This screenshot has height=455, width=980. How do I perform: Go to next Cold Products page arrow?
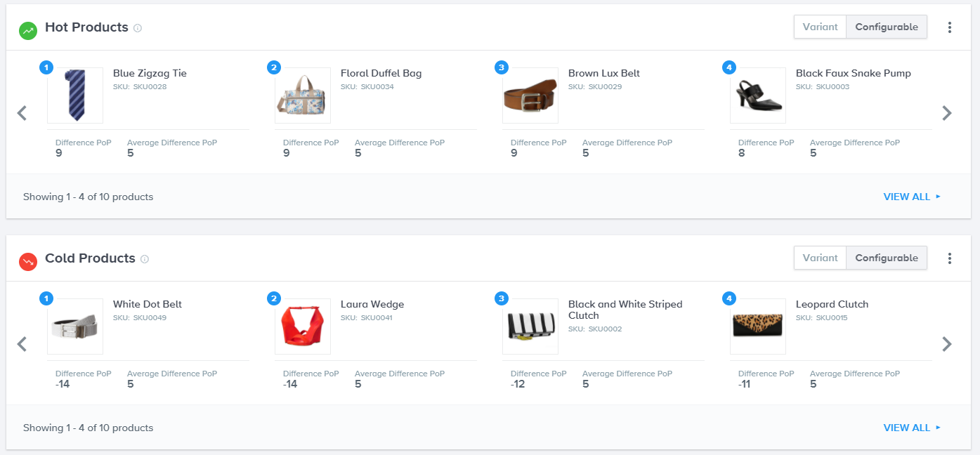pos(947,343)
